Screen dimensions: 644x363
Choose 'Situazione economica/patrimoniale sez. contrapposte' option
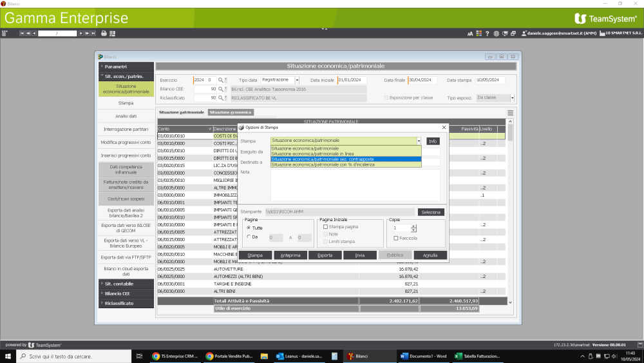point(346,159)
